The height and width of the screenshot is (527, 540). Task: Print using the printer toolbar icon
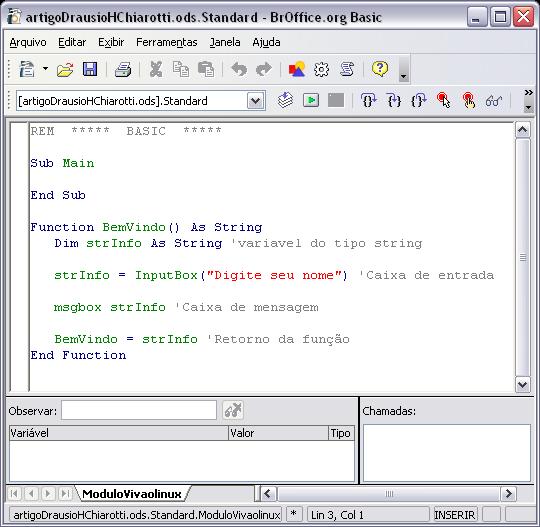point(123,69)
